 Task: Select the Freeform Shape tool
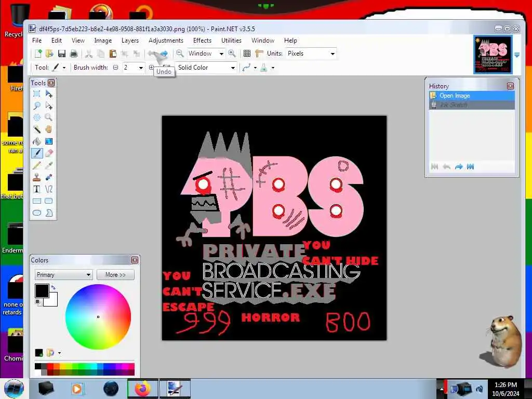(x=49, y=212)
